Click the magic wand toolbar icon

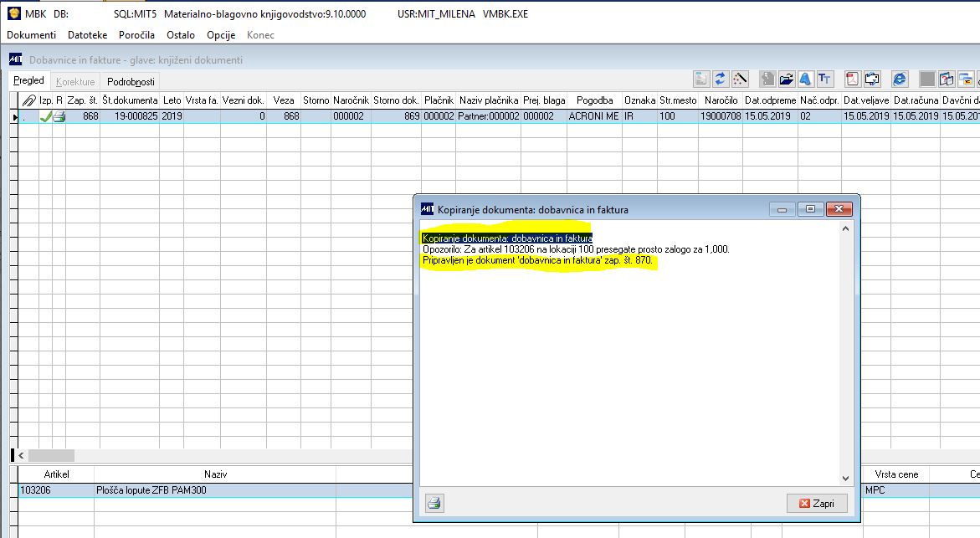click(x=740, y=79)
